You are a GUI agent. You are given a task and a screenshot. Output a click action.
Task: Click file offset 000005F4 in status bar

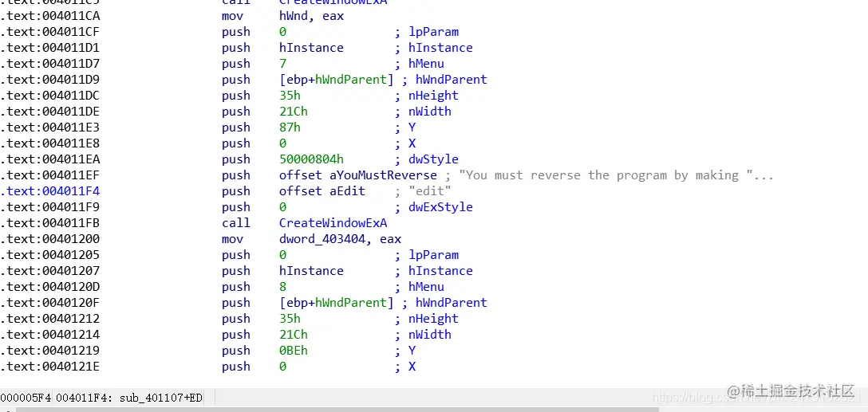point(26,398)
